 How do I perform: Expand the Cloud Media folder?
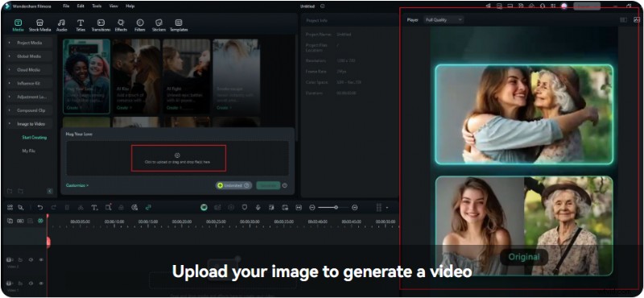(x=29, y=70)
